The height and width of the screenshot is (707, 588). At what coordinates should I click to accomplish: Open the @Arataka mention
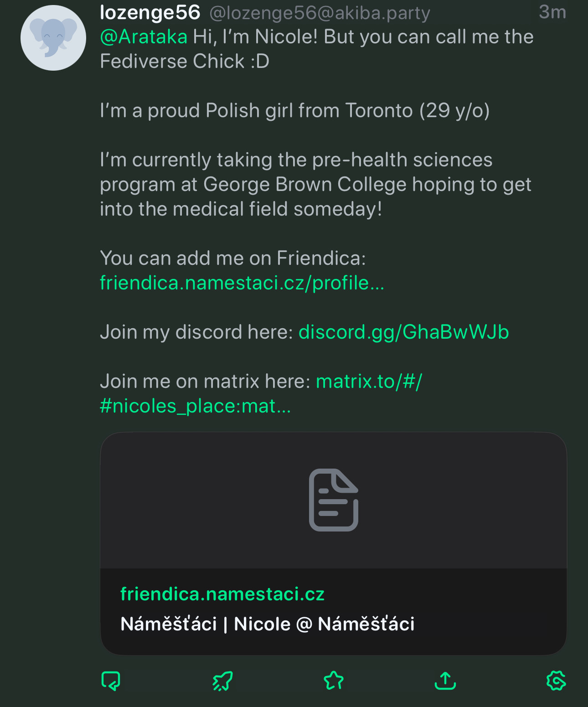(144, 37)
